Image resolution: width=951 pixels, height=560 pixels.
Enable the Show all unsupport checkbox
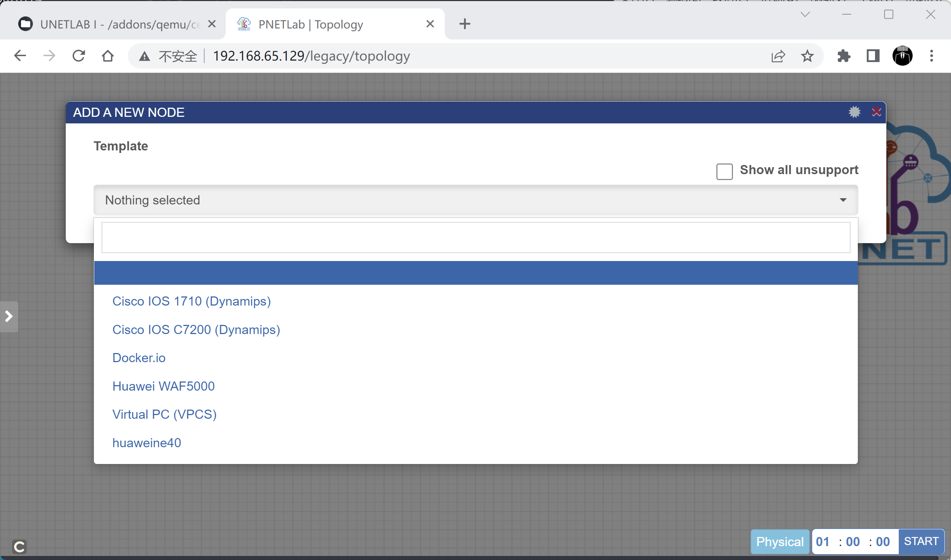click(724, 172)
